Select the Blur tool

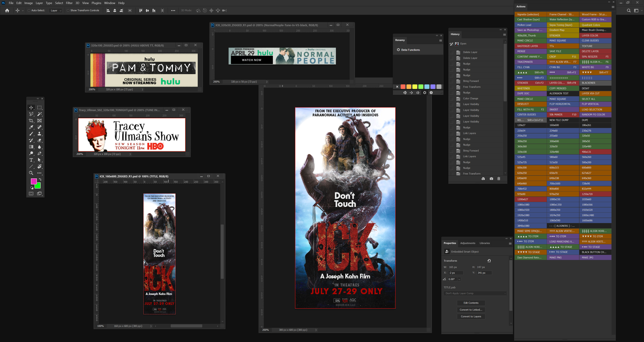(x=40, y=147)
